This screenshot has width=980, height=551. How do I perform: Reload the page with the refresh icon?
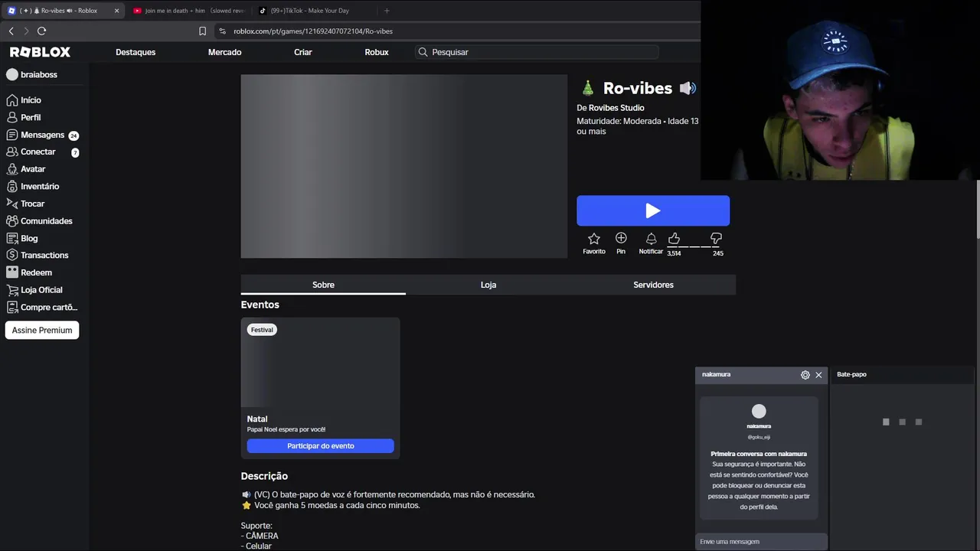coord(41,31)
